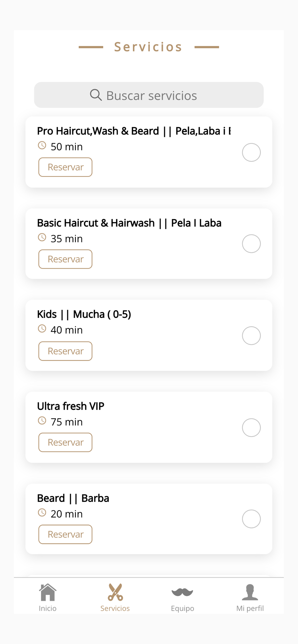The height and width of the screenshot is (644, 298).
Task: Choose the Ultra fresh VIP radio button
Action: (x=251, y=428)
